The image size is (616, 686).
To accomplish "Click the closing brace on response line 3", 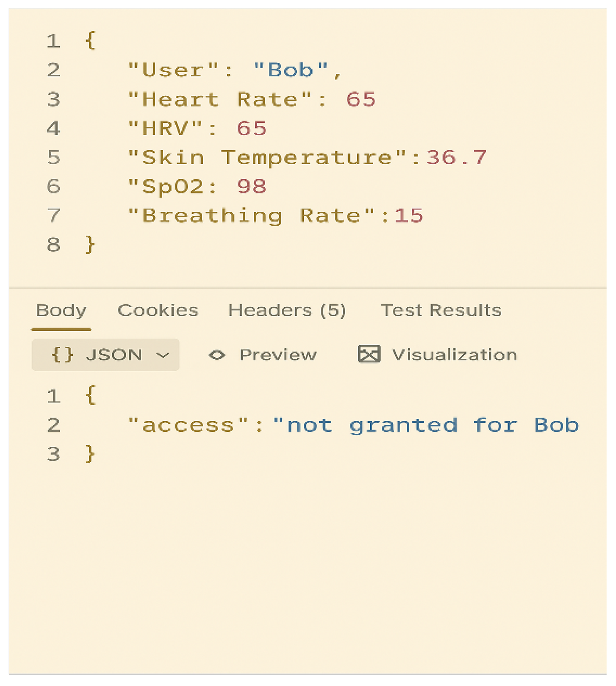I will (90, 454).
